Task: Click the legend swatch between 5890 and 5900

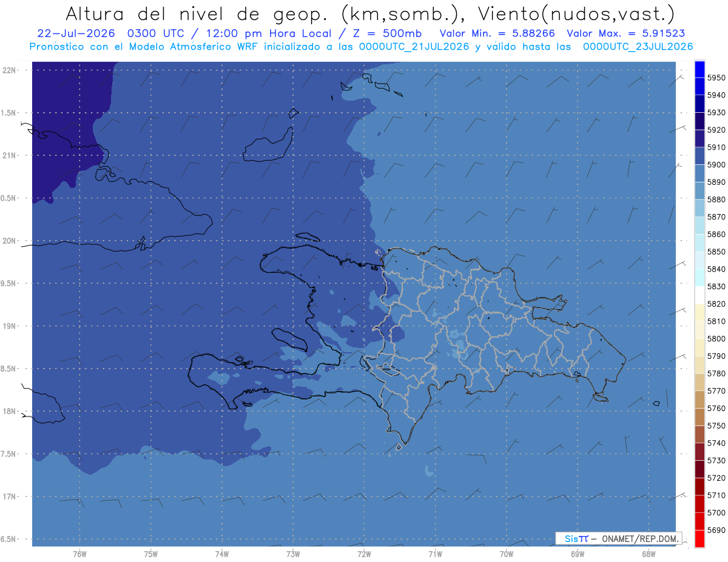Action: point(699,173)
